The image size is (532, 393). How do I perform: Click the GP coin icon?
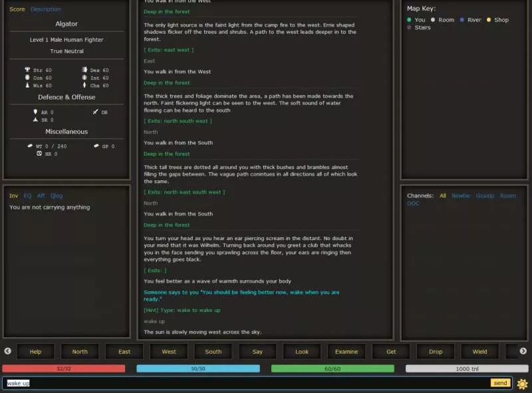96,146
